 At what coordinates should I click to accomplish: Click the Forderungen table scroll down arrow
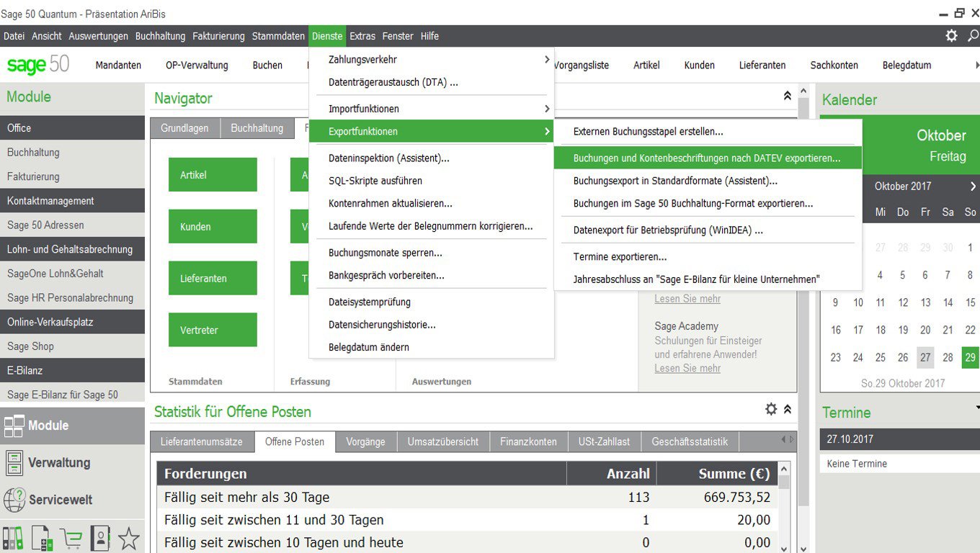click(x=784, y=549)
